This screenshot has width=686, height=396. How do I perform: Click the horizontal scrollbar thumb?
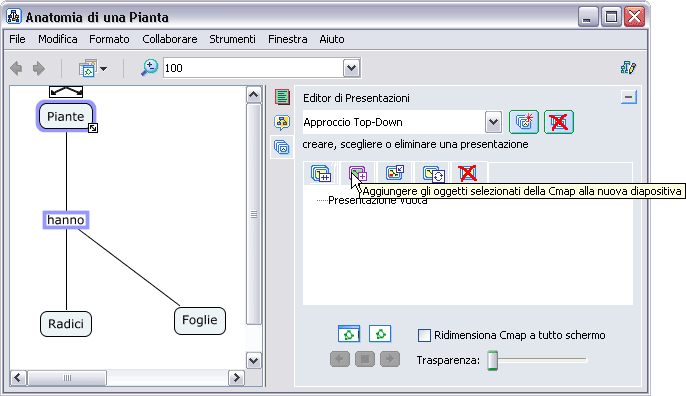point(67,378)
